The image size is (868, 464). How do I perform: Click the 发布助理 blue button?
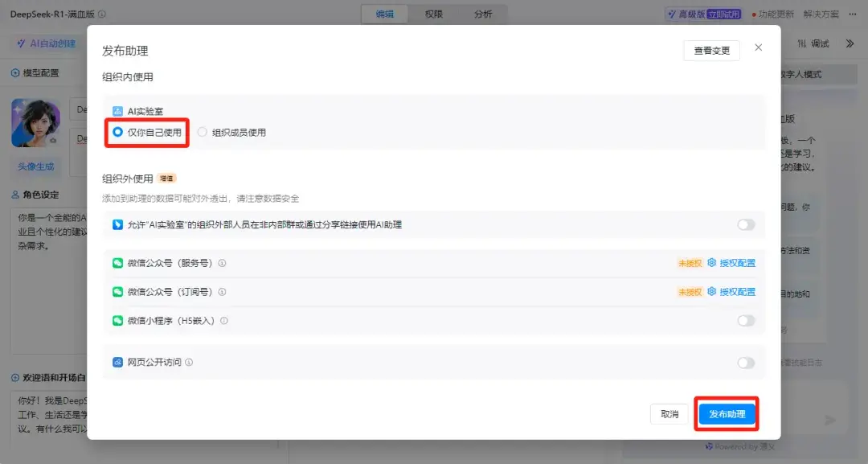(727, 414)
